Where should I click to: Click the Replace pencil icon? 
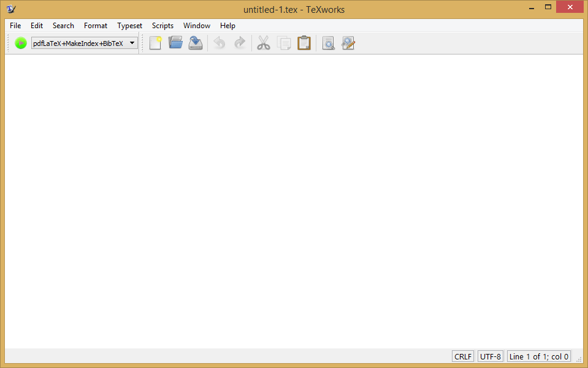pyautogui.click(x=348, y=43)
